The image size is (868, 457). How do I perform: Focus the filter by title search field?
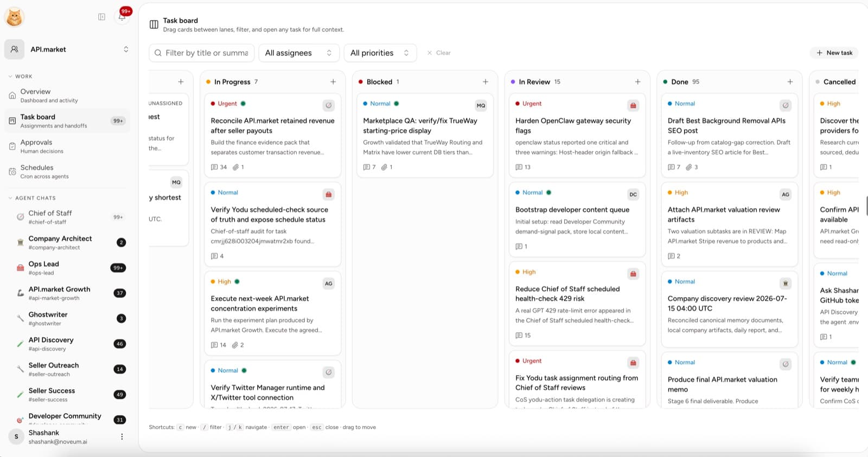202,53
